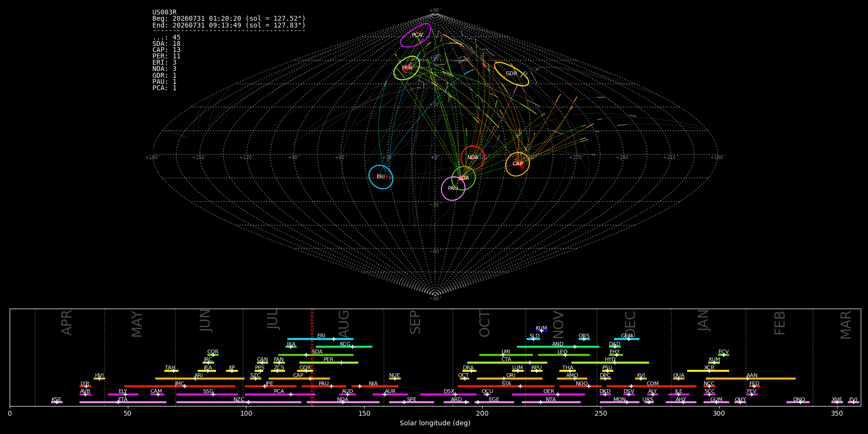Click the Solar longitude axis label
Image resolution: width=868 pixels, height=434 pixels.
435,423
